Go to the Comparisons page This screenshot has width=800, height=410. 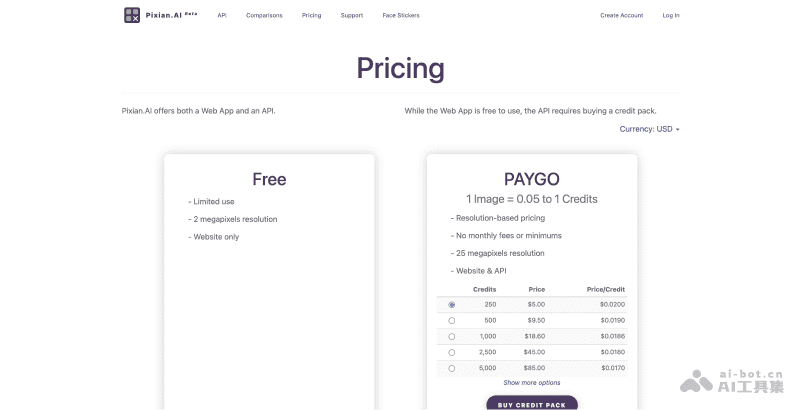coord(264,16)
